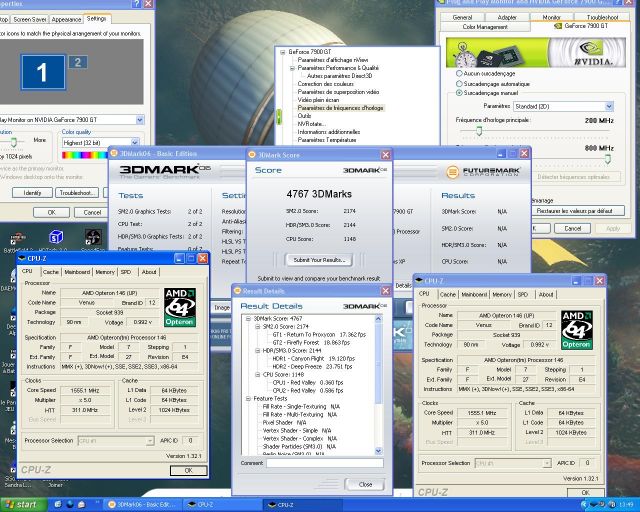Open the HD Tach cube desktop icon
The height and width of the screenshot is (512, 640).
pos(56,237)
